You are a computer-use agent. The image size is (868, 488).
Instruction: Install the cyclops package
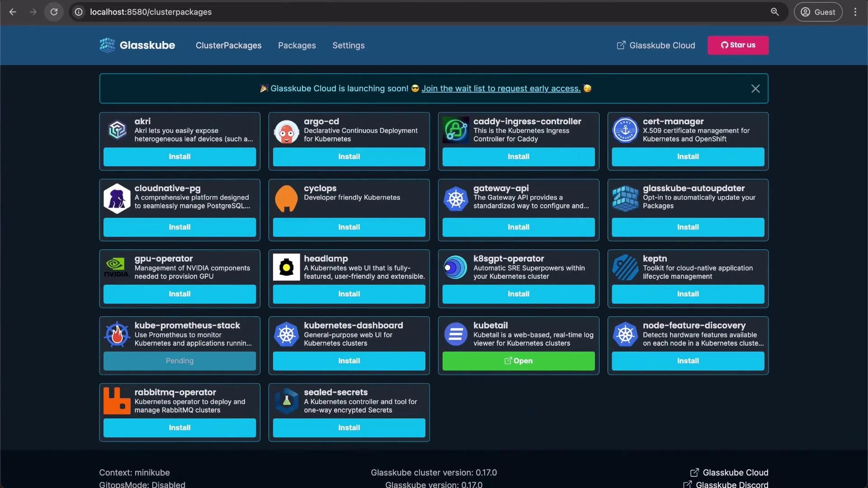point(349,227)
